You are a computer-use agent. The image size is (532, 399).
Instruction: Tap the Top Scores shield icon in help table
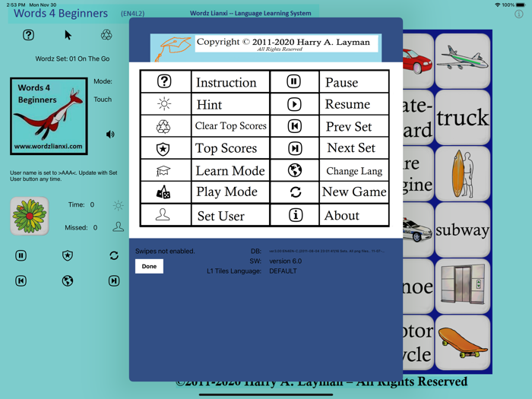coord(163,149)
